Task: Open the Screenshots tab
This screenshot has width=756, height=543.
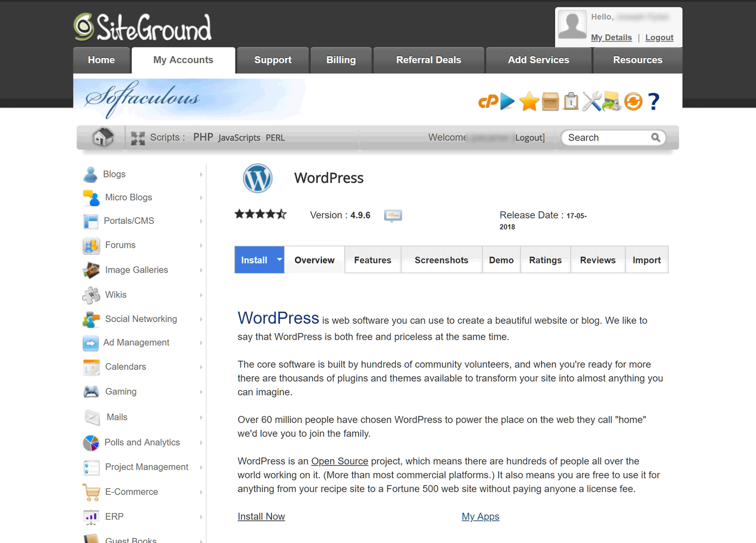Action: coord(441,260)
